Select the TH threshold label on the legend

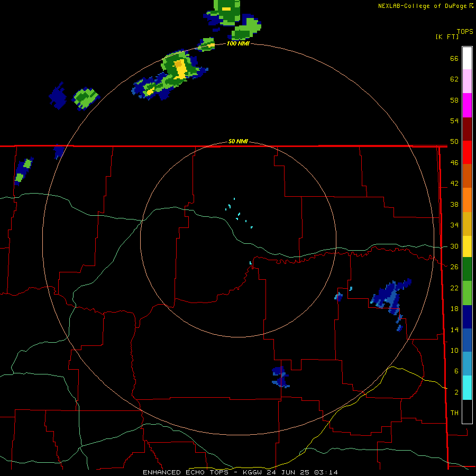pos(454,413)
